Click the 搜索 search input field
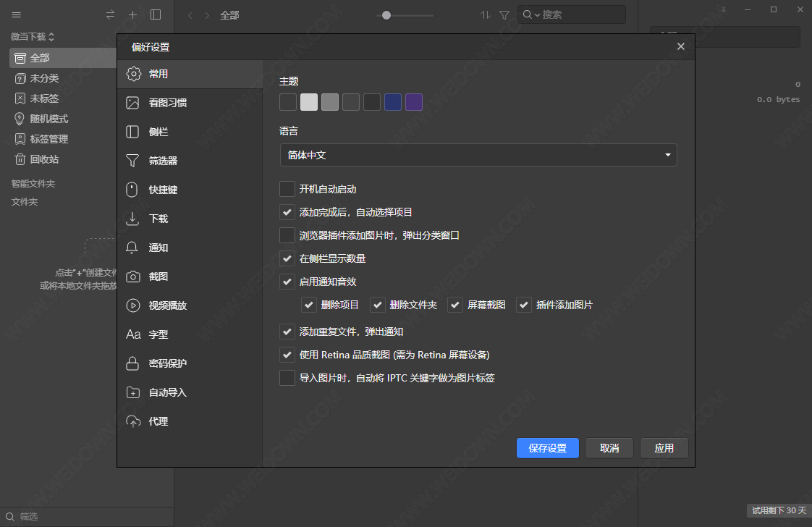 572,14
